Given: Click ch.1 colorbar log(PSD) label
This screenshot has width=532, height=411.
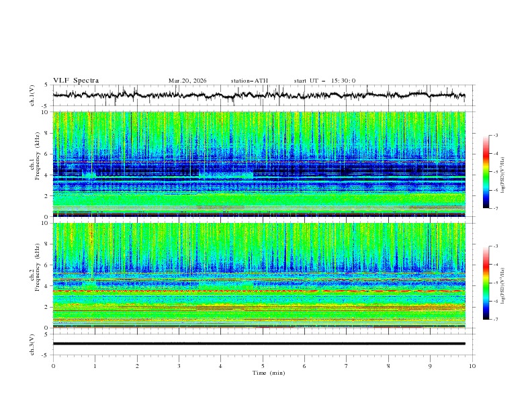Looking at the screenshot, I should (x=503, y=175).
